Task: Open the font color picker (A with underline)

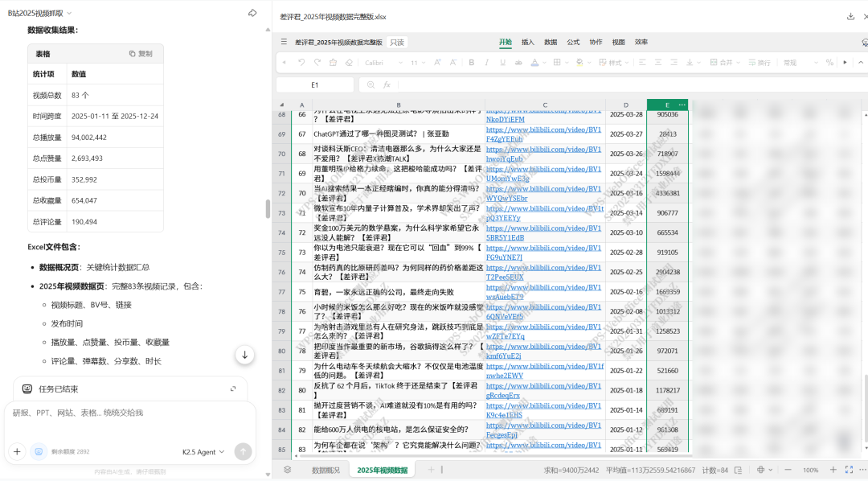Action: coord(534,63)
